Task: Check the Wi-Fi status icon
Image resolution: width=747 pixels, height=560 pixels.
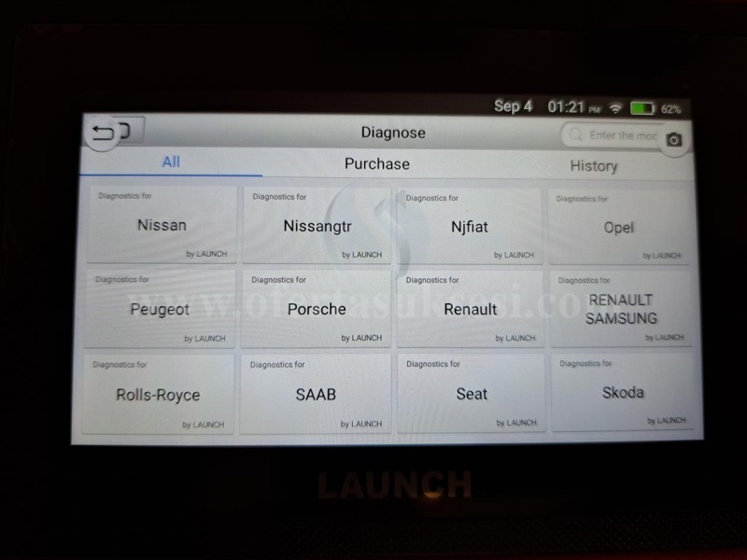Action: point(615,109)
